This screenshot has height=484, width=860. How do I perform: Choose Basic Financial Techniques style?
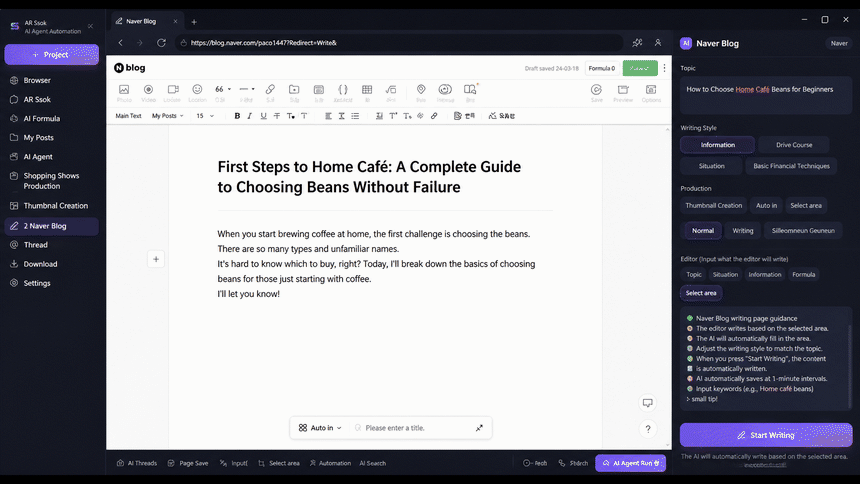click(791, 166)
